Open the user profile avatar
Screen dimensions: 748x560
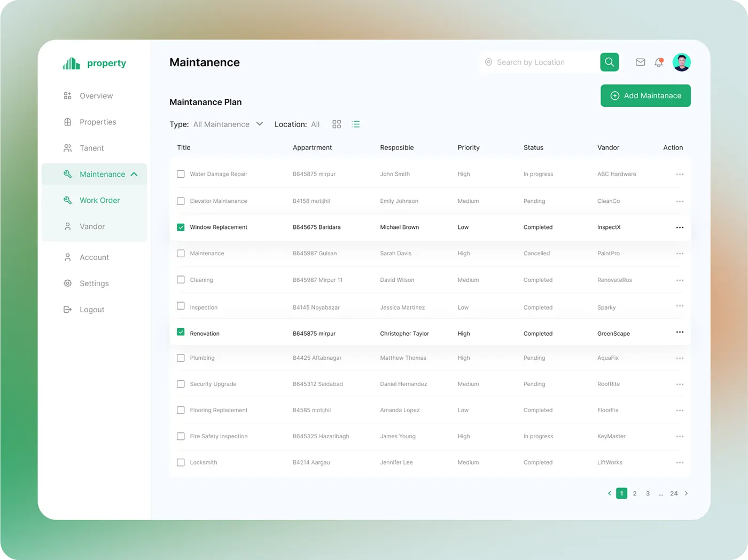click(681, 62)
